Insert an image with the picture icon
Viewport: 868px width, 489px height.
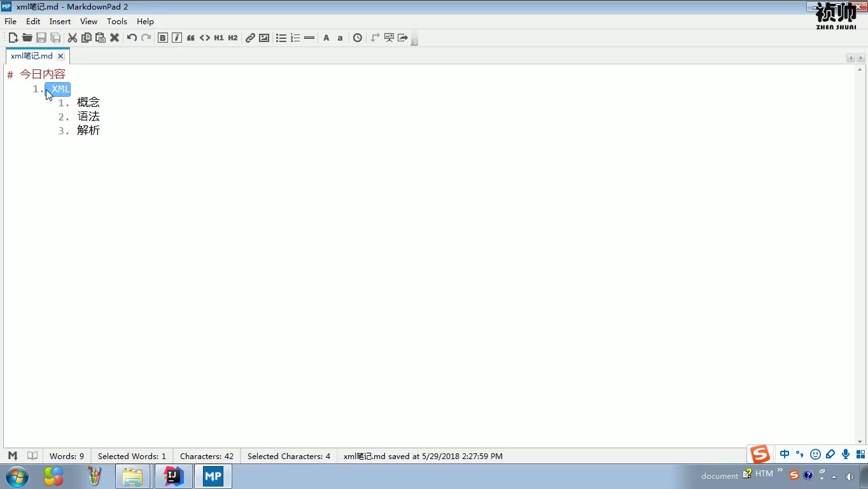[264, 38]
